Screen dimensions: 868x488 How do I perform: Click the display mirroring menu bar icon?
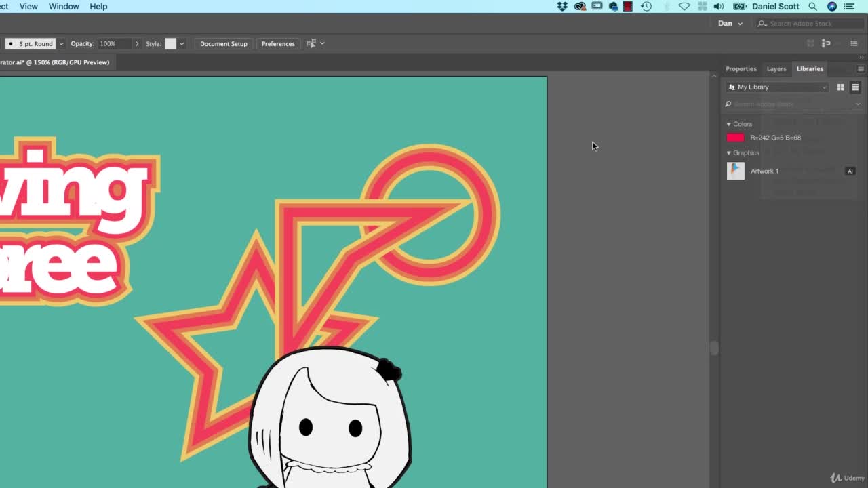(x=597, y=6)
